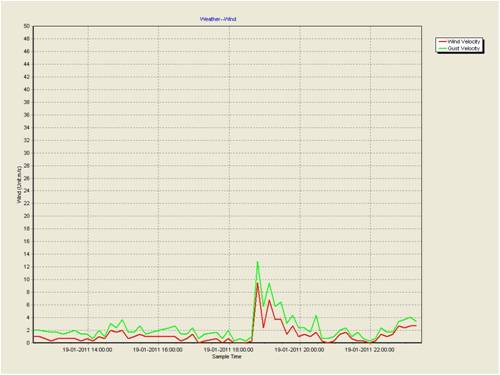Viewport: 500px width, 375px height.
Task: Click the 50 tick label on wind axis
Action: [x=27, y=26]
